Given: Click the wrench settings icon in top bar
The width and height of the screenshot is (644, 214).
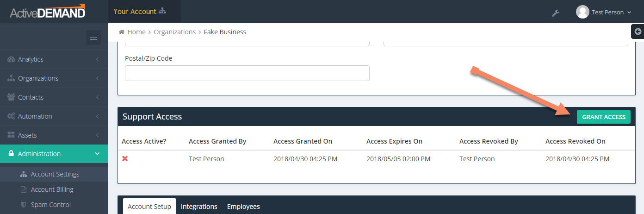Looking at the screenshot, I should point(556,13).
